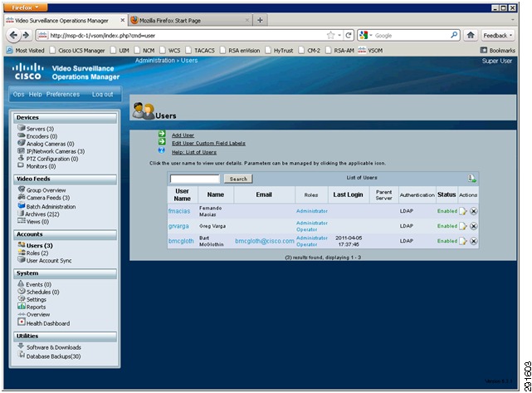Click the Administrator role for fmacias
This screenshot has height=393, width=532.
pyautogui.click(x=312, y=211)
